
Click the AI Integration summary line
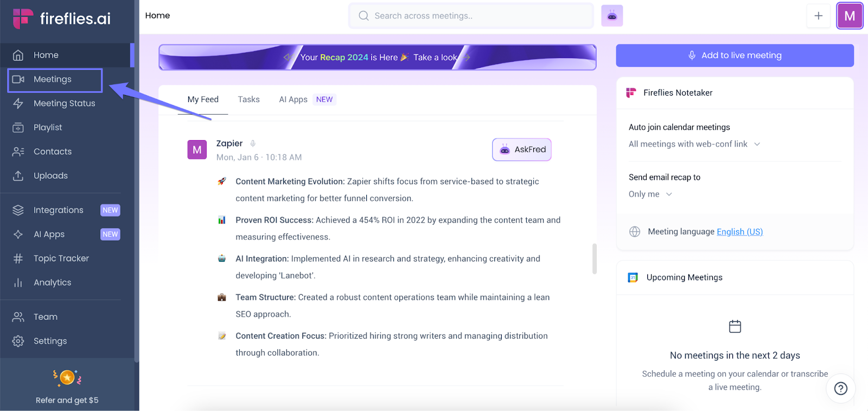point(388,267)
